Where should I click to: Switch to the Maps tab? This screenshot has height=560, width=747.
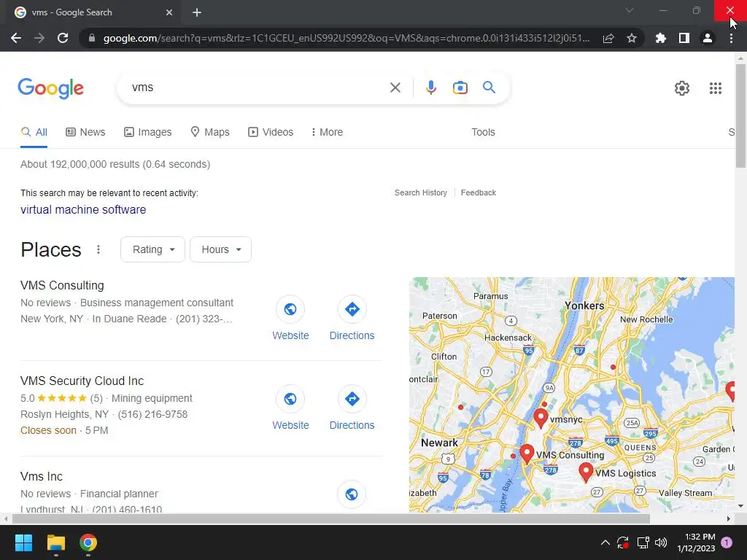[210, 132]
